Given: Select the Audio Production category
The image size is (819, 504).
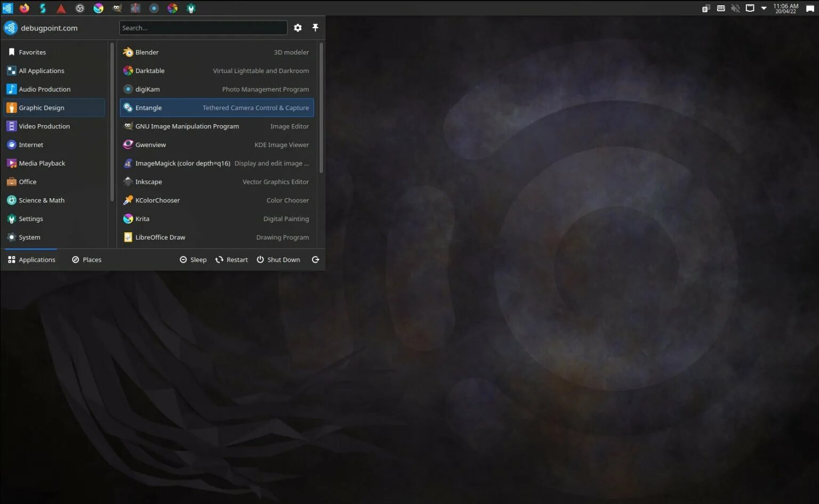Looking at the screenshot, I should (x=45, y=89).
